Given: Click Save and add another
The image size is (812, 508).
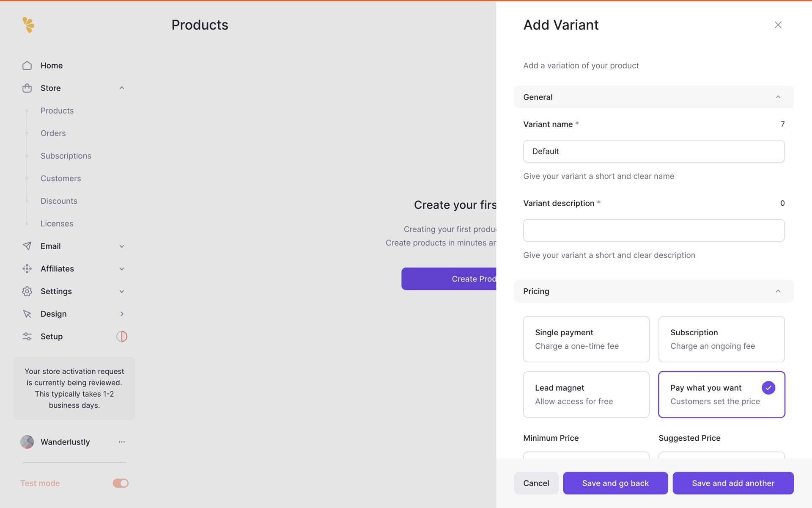Looking at the screenshot, I should [733, 483].
